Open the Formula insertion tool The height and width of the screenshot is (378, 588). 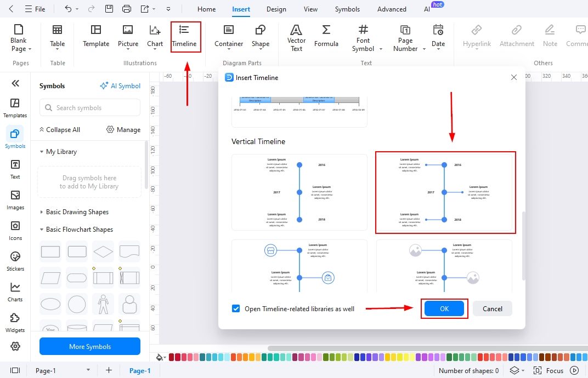326,37
